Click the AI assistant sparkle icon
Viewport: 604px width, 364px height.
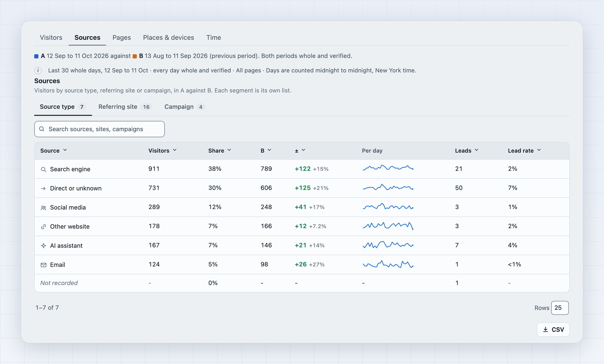43,246
